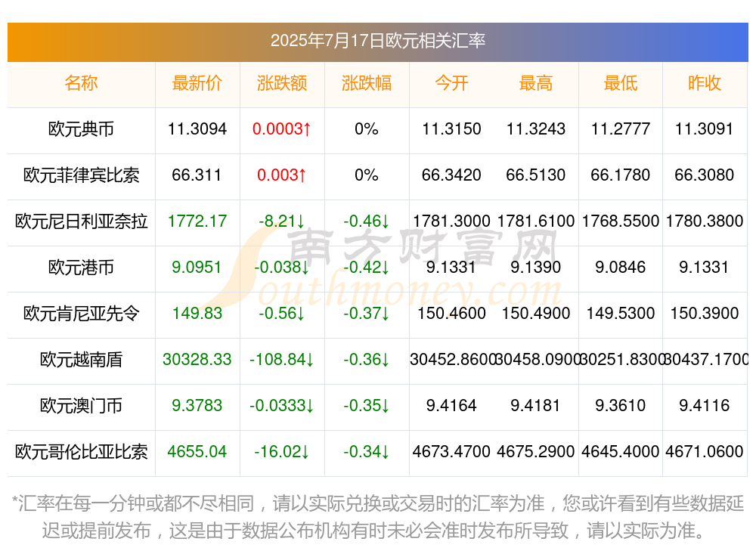The height and width of the screenshot is (554, 756).
Task: Click latest price 11.3094
Action: pos(197,129)
